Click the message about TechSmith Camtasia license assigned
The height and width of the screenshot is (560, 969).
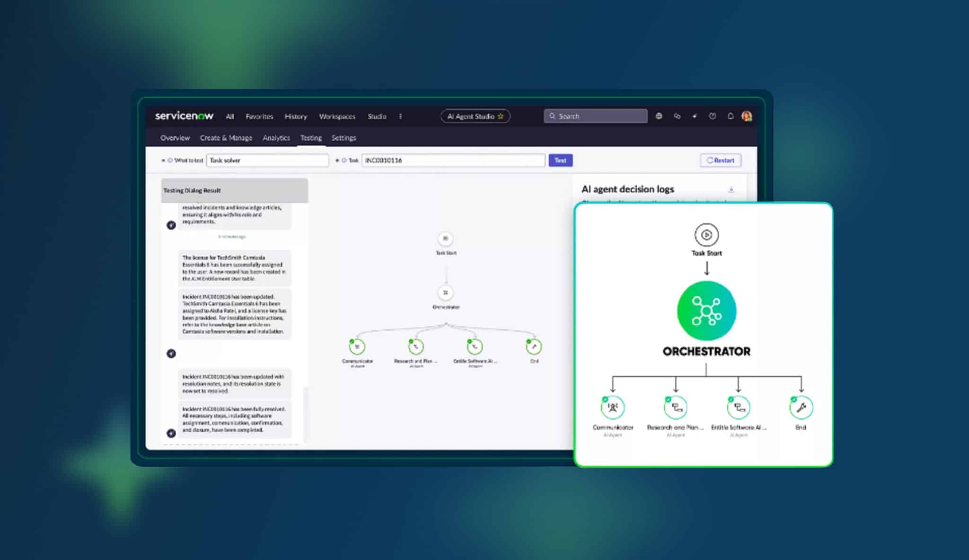pyautogui.click(x=235, y=268)
